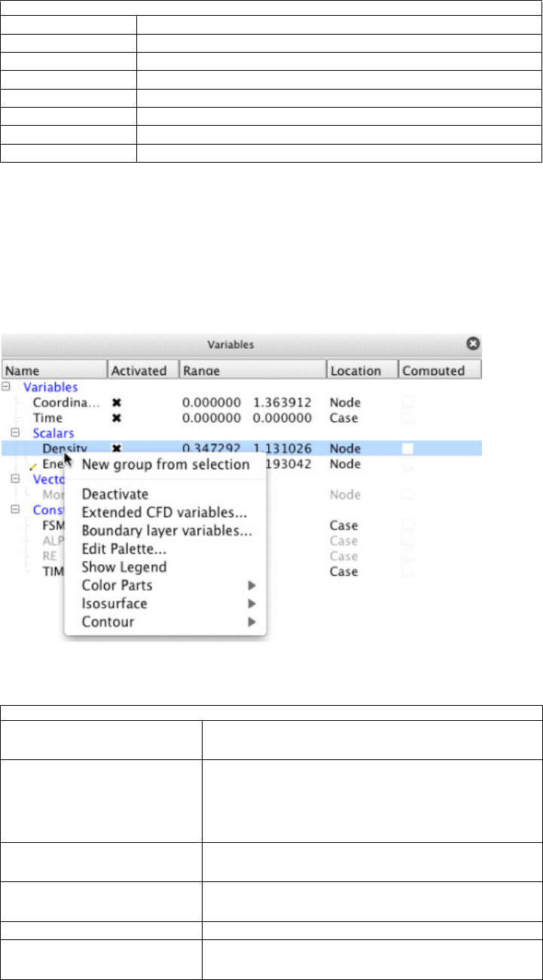Click range value 0.347292
Viewport: 543px width, 980px height.
(x=213, y=448)
